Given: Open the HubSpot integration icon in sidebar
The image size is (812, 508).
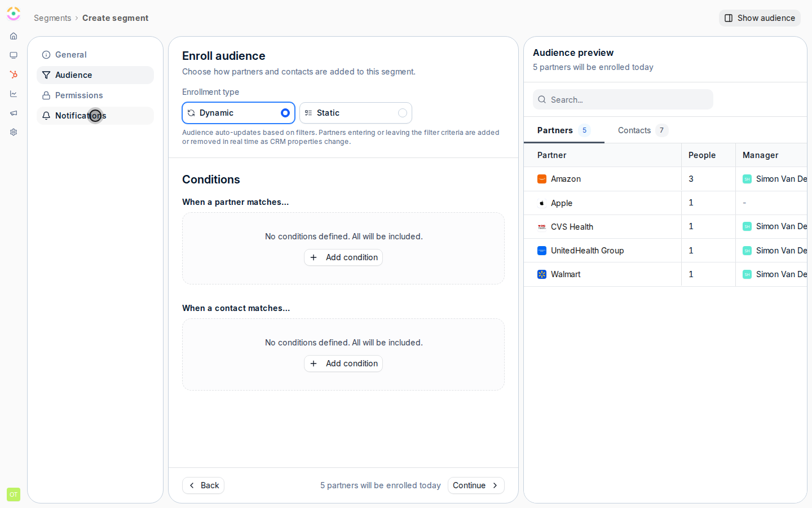Looking at the screenshot, I should (14, 75).
